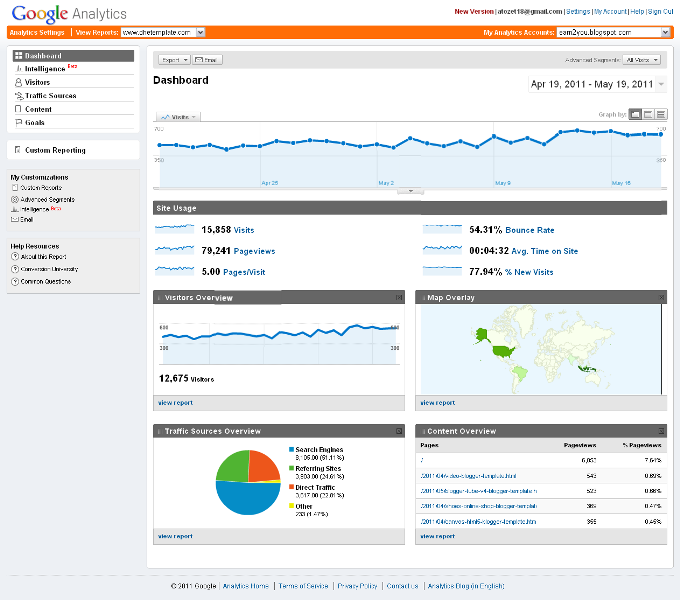
Task: Click the United States on the map
Action: point(502,351)
